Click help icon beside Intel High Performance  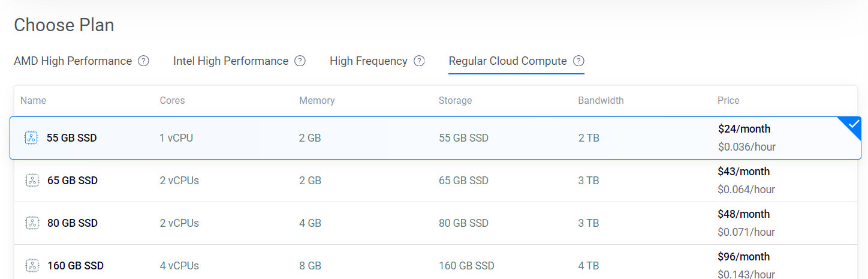(x=300, y=61)
